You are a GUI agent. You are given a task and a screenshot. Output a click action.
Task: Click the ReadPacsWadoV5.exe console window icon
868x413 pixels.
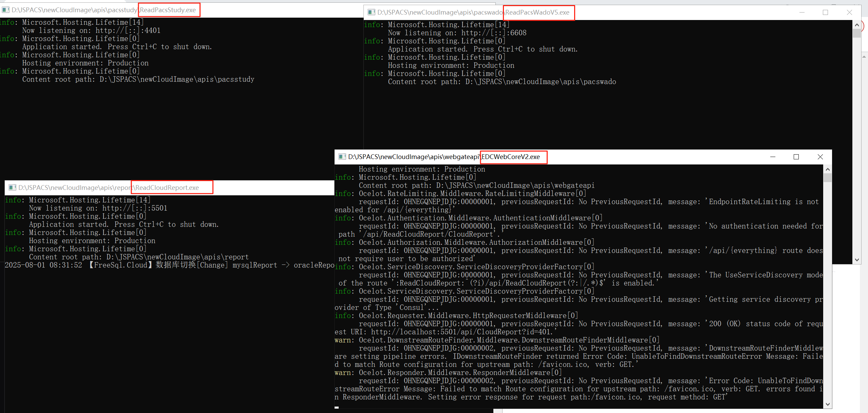click(x=371, y=12)
